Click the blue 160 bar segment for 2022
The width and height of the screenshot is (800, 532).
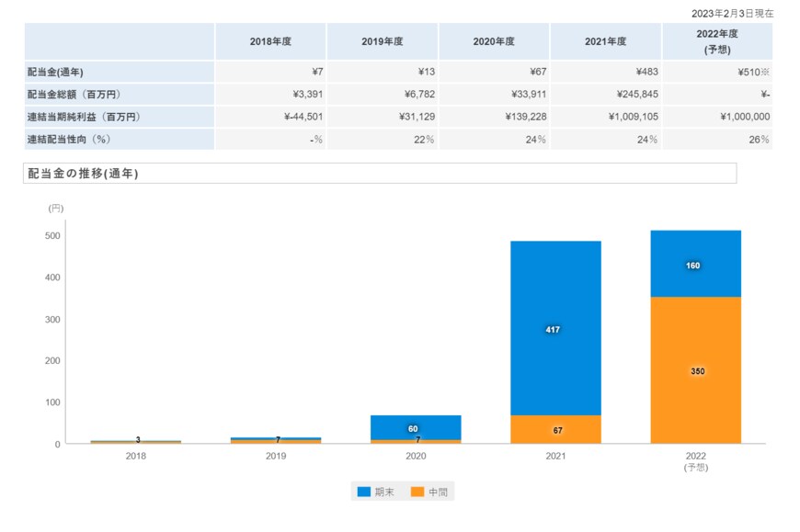pyautogui.click(x=695, y=265)
